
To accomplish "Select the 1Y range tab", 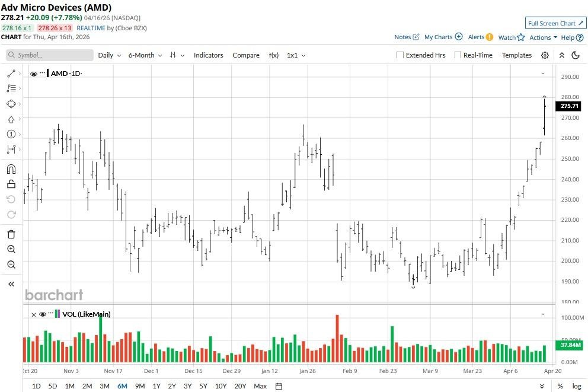I will tap(156, 386).
